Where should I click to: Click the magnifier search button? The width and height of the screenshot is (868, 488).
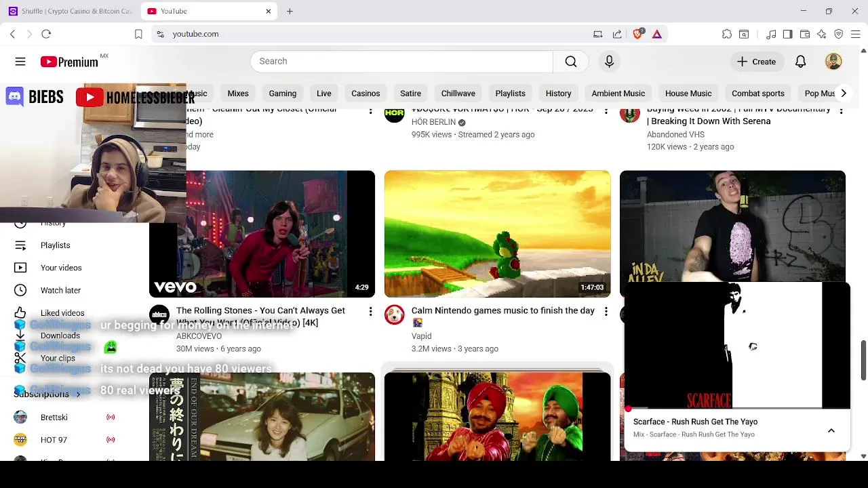(x=571, y=62)
